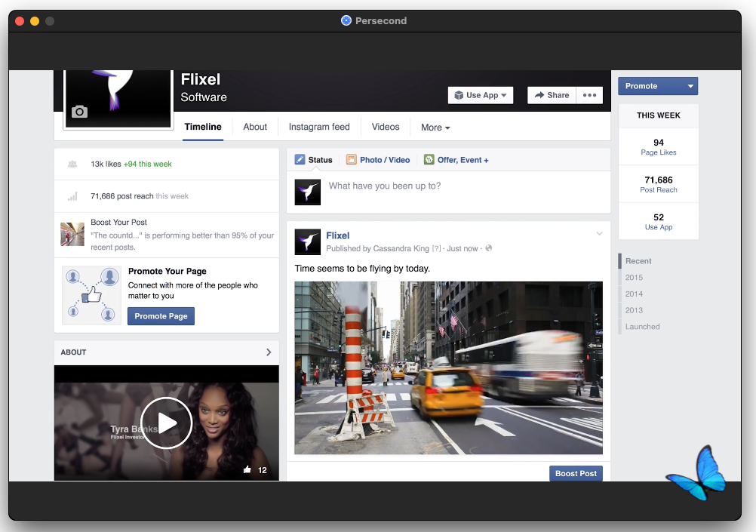Open the Videos tab

tap(386, 127)
